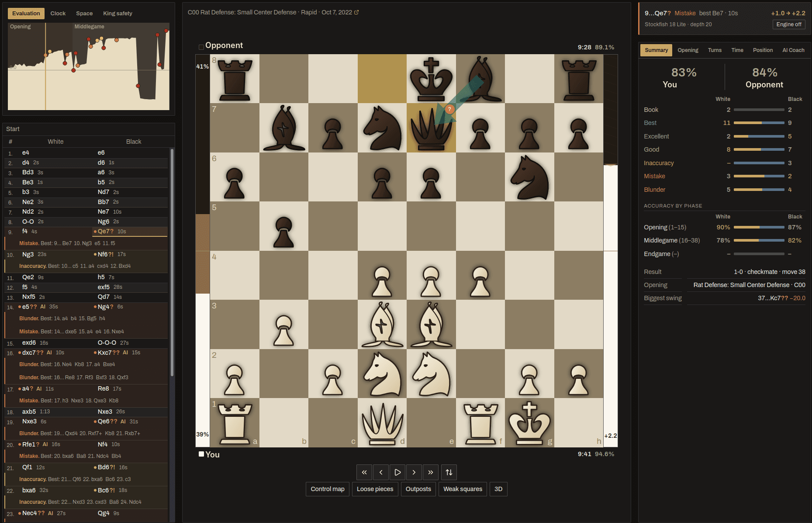Click the move list scrollbar
Viewport: 812px width, 523px height.
[172, 262]
